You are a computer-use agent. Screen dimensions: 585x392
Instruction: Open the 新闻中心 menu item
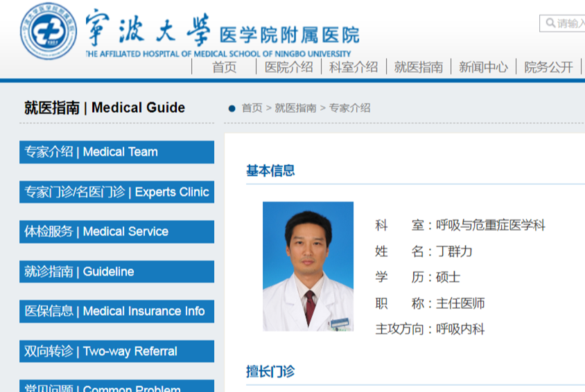pos(483,67)
